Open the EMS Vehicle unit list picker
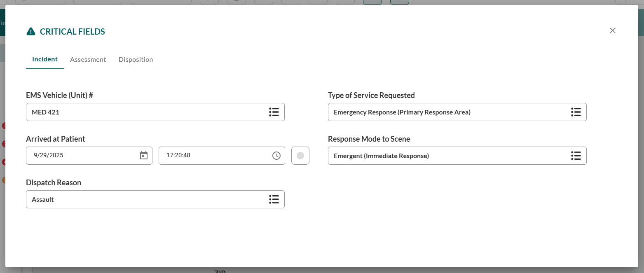 tap(274, 112)
